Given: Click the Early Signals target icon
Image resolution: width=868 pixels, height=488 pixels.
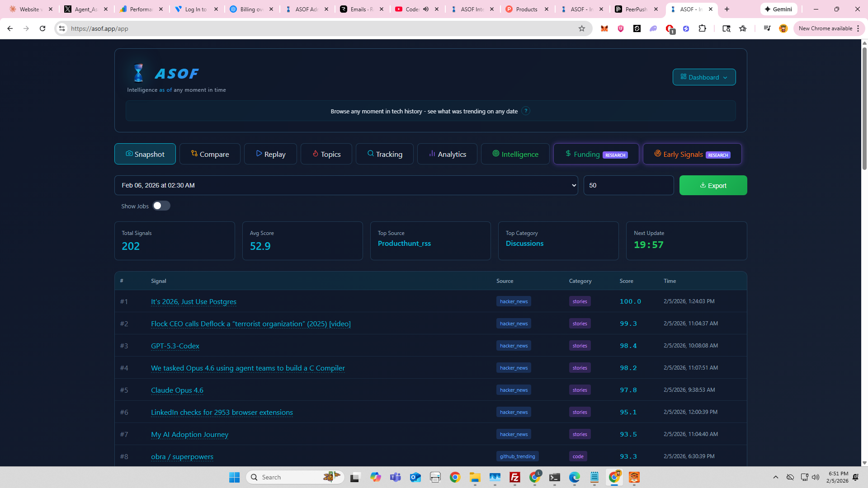Looking at the screenshot, I should click(658, 154).
